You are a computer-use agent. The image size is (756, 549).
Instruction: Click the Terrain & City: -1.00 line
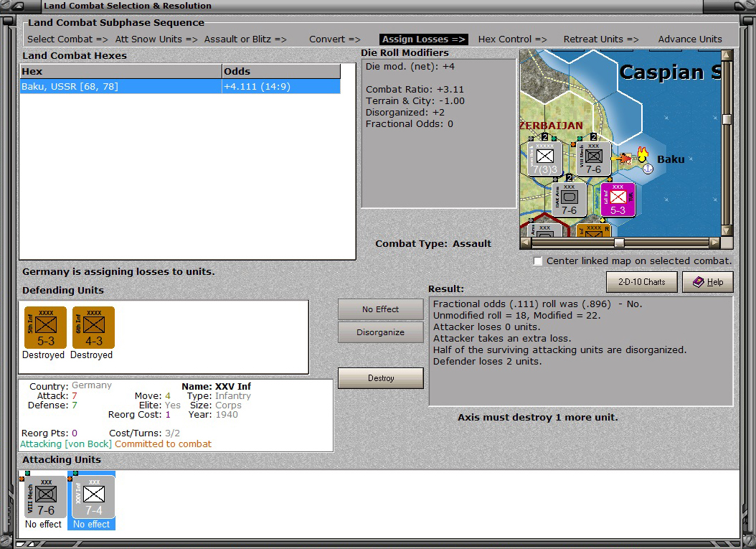(x=415, y=100)
